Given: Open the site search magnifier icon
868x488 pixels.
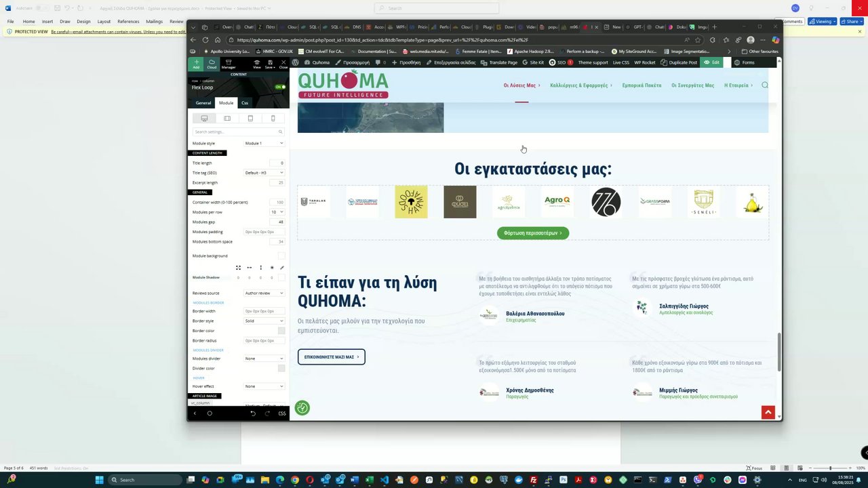Looking at the screenshot, I should tap(765, 85).
